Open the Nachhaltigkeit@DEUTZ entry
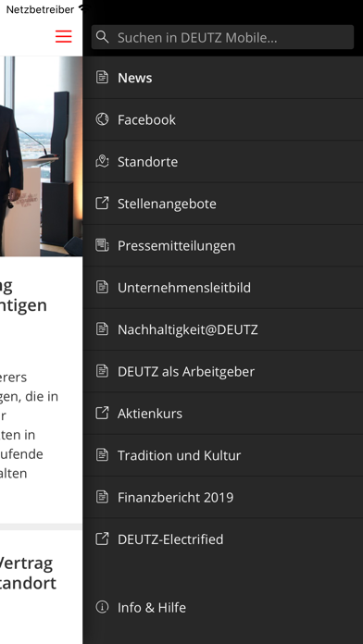 (223, 329)
